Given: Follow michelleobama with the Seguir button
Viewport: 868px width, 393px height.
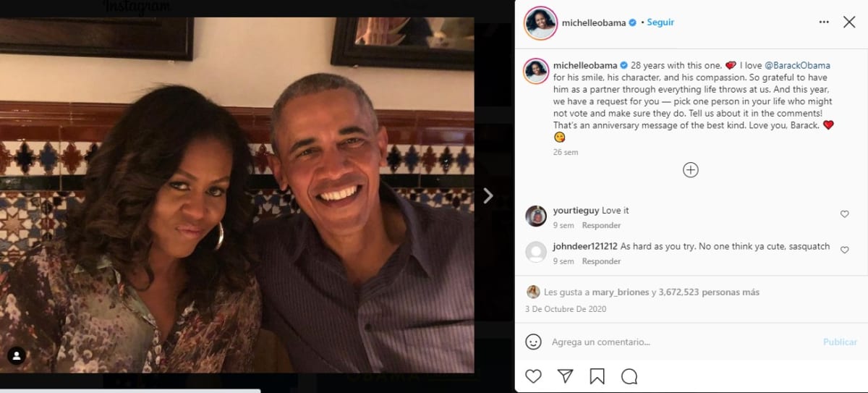Looking at the screenshot, I should click(x=660, y=22).
